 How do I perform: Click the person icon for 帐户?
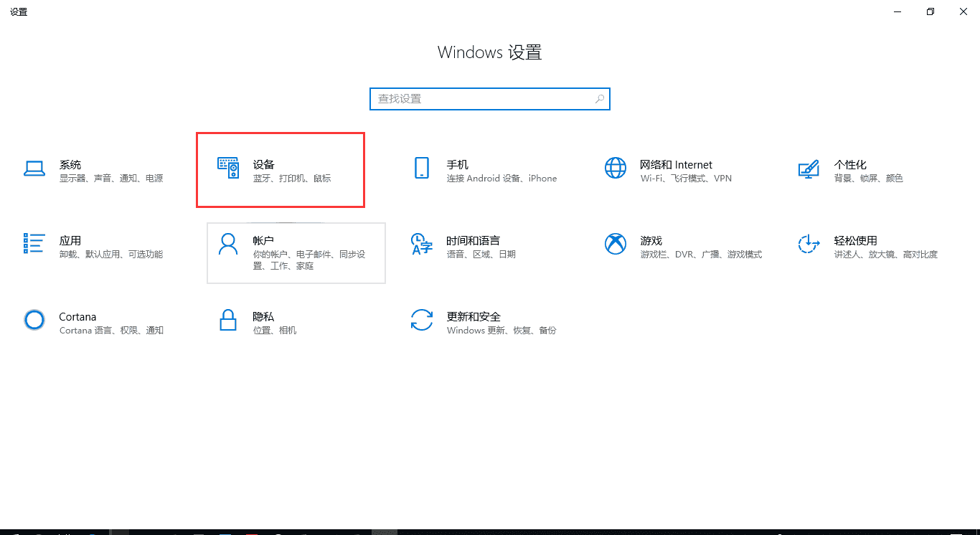coord(228,244)
